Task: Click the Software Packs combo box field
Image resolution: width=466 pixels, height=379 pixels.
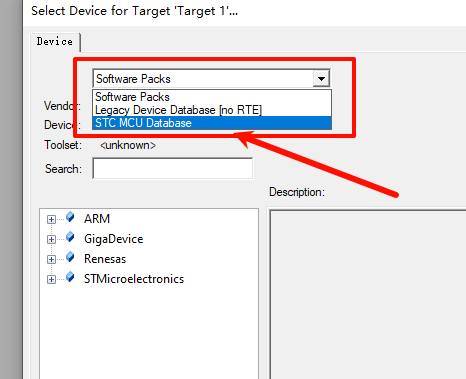Action: pos(203,79)
